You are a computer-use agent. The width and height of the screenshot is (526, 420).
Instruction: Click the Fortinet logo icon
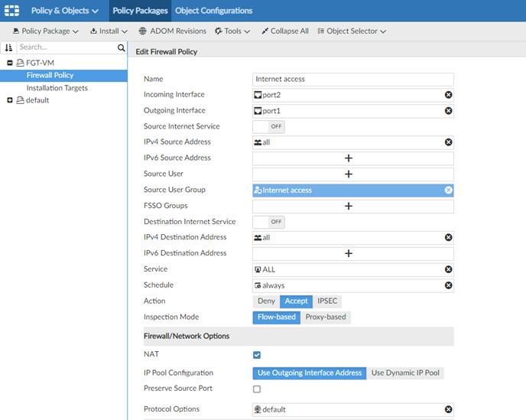(12, 11)
